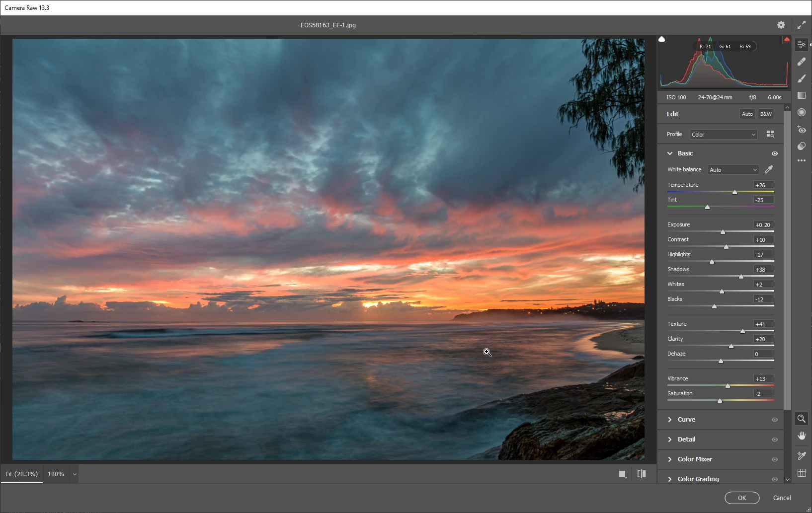Open zoom level dropdown arrow
The height and width of the screenshot is (513, 812).
[75, 474]
